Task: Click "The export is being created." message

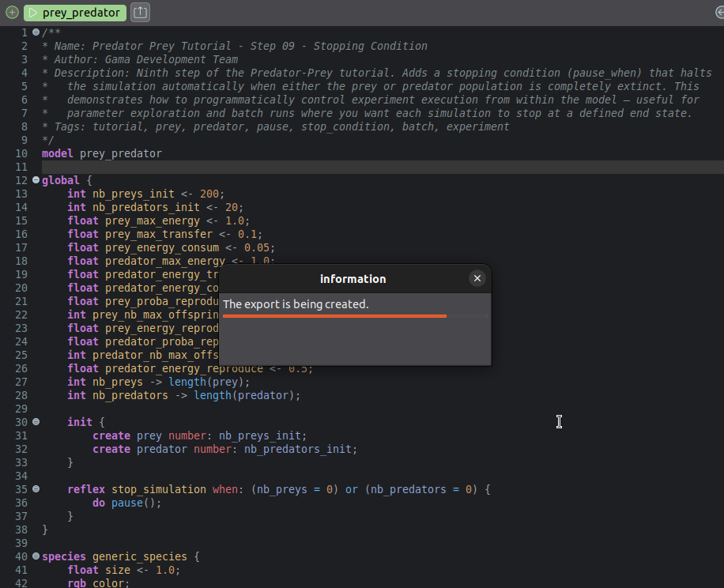Action: coord(296,304)
